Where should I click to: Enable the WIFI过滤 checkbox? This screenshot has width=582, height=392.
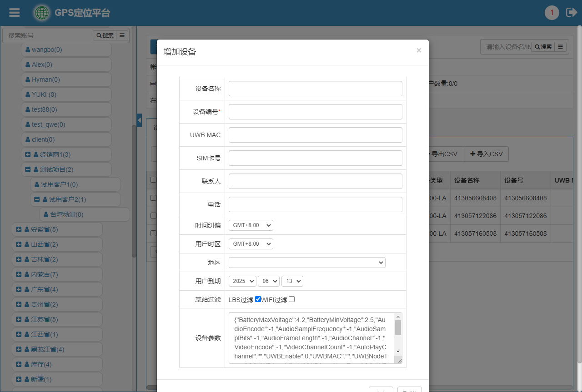point(292,299)
